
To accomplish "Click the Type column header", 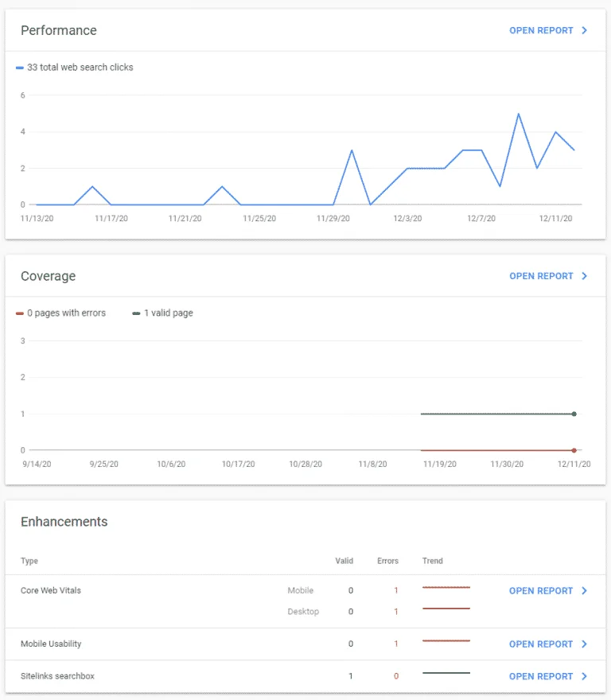I will pos(29,561).
